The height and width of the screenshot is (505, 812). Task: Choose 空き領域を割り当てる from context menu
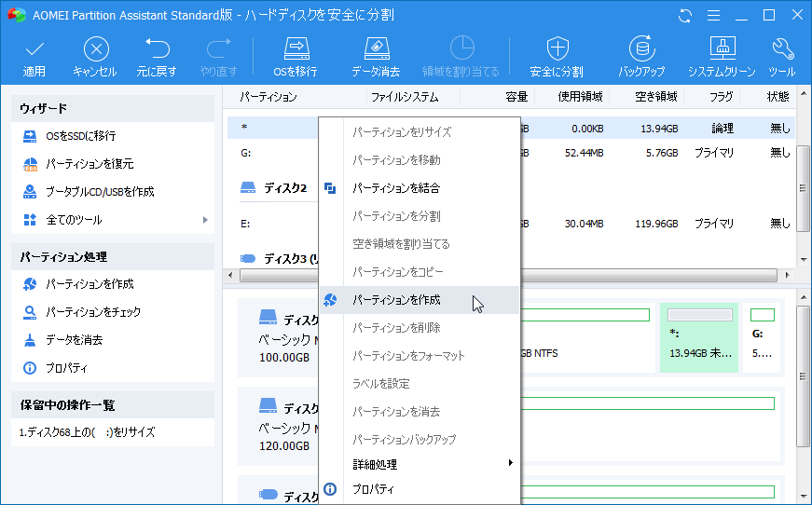(x=420, y=244)
